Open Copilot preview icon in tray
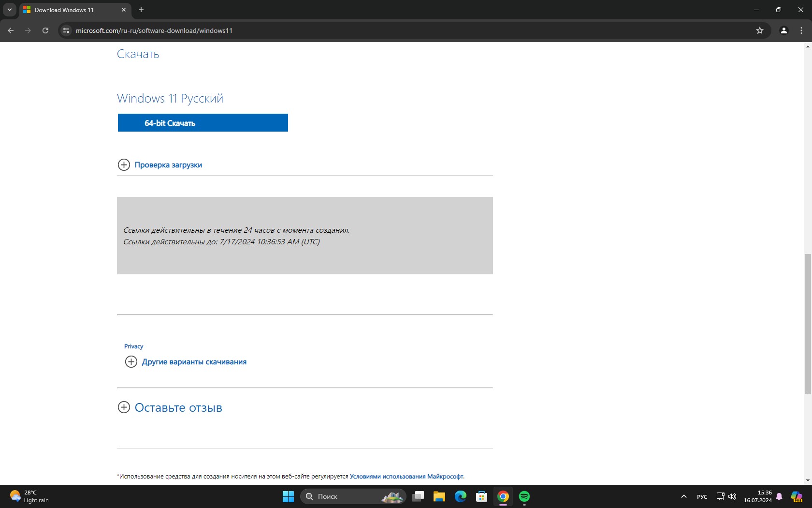This screenshot has height=508, width=812. [x=797, y=496]
